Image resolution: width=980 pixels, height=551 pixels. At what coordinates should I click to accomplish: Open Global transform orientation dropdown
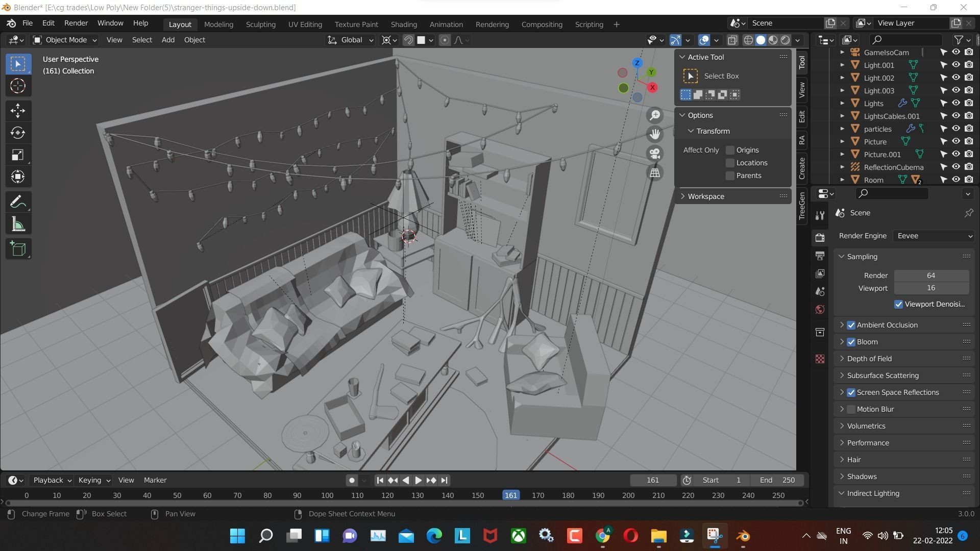pyautogui.click(x=351, y=40)
